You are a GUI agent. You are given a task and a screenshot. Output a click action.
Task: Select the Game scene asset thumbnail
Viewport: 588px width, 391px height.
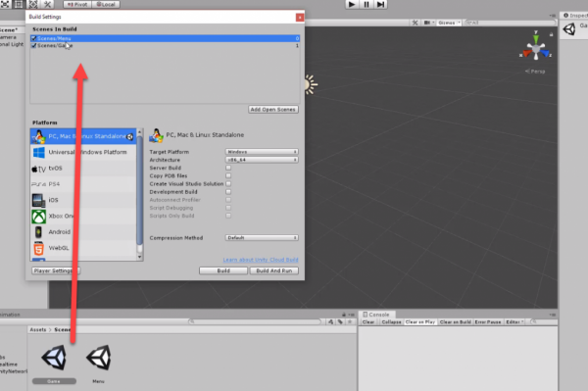54,358
